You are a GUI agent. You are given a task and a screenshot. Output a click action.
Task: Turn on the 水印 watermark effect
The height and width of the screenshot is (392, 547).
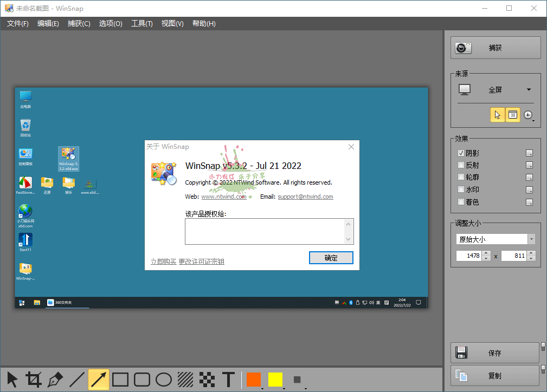point(461,190)
